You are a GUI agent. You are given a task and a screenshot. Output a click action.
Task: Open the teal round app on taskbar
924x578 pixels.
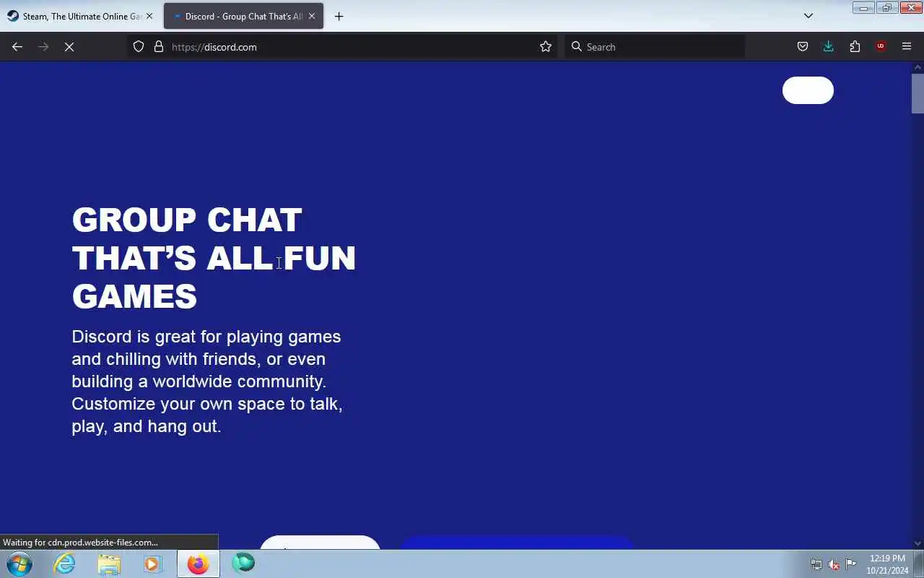pyautogui.click(x=243, y=564)
